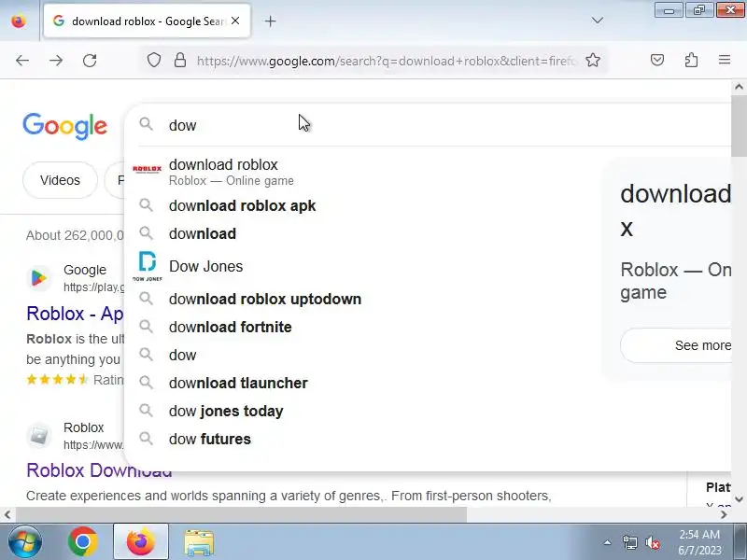747x560 pixels.
Task: Select the download roblox Google tab
Action: [148, 21]
